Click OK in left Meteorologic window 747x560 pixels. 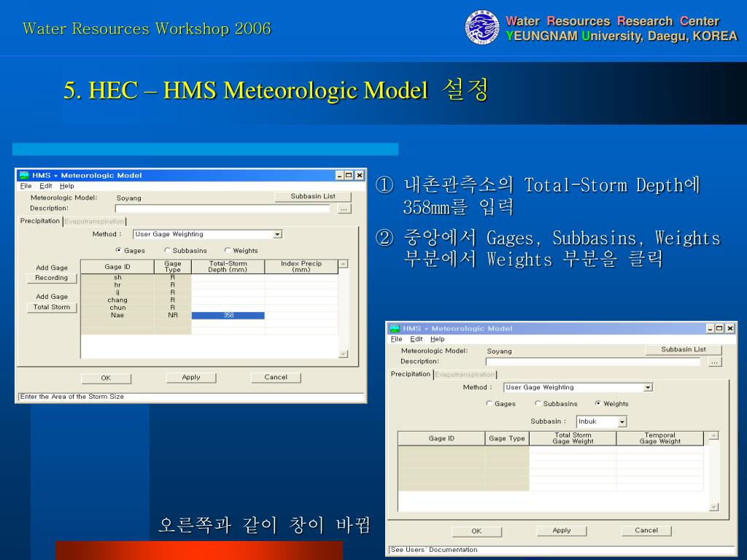[106, 378]
